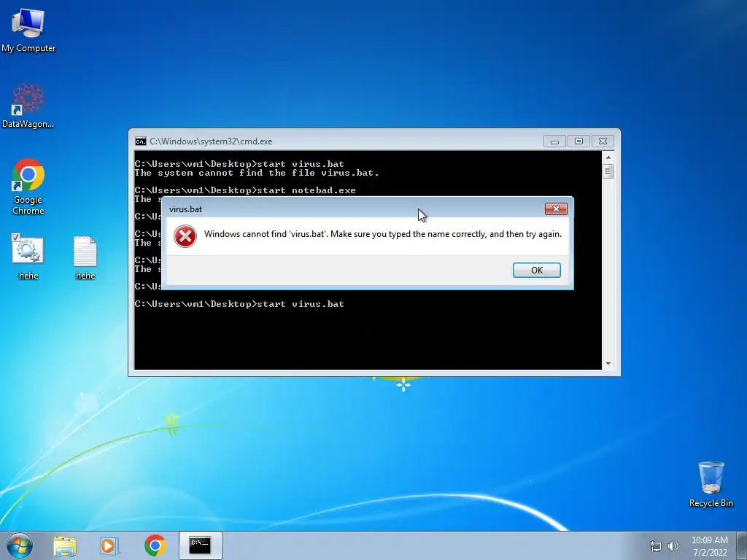Select the DataWagon desktop shortcut

pos(28,106)
